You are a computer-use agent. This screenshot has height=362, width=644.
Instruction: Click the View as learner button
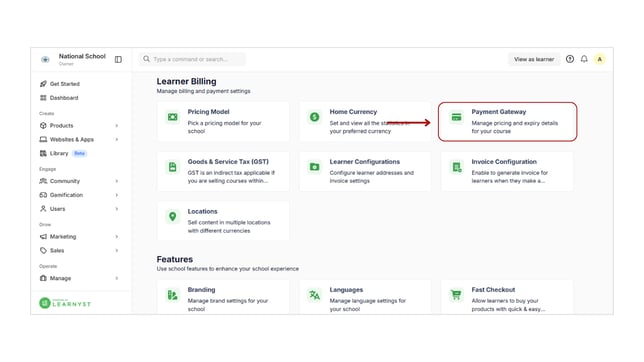click(534, 59)
